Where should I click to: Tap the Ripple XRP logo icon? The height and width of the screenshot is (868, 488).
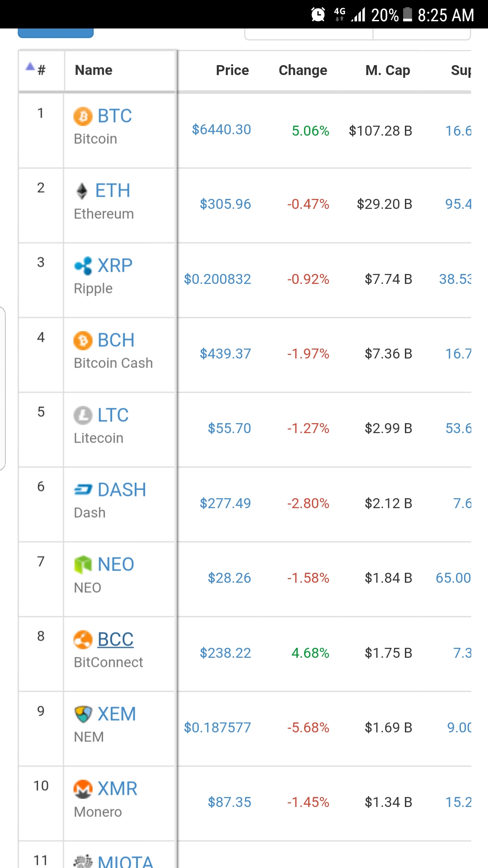(x=83, y=266)
